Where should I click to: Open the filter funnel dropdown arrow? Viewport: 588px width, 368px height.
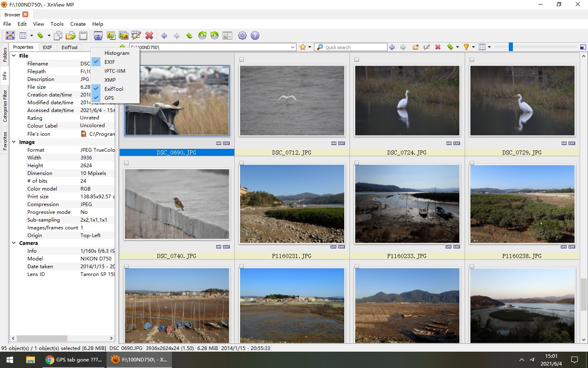pyautogui.click(x=473, y=47)
